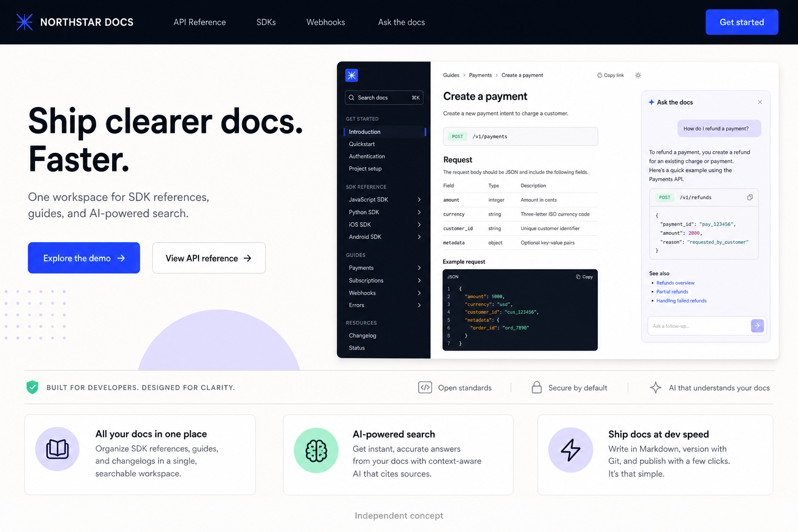Image resolution: width=798 pixels, height=532 pixels.
Task: Select Introduction in the sidebar
Action: pyautogui.click(x=384, y=132)
